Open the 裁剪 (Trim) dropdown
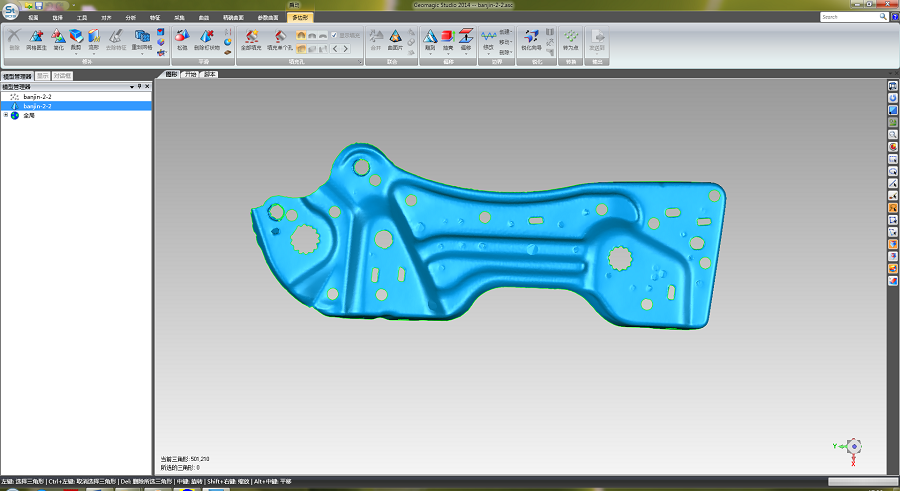Viewport: 900px width, 491px height. (76, 53)
